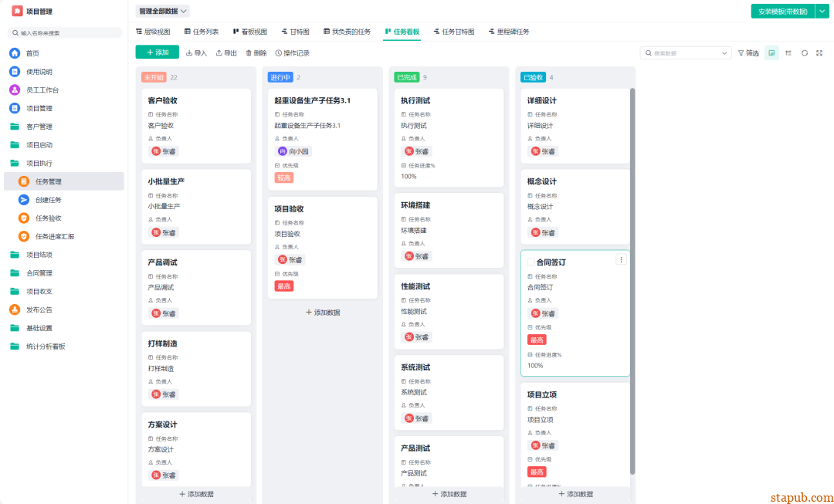This screenshot has width=834, height=504.
Task: Toggle the green card display icon
Action: pos(771,53)
